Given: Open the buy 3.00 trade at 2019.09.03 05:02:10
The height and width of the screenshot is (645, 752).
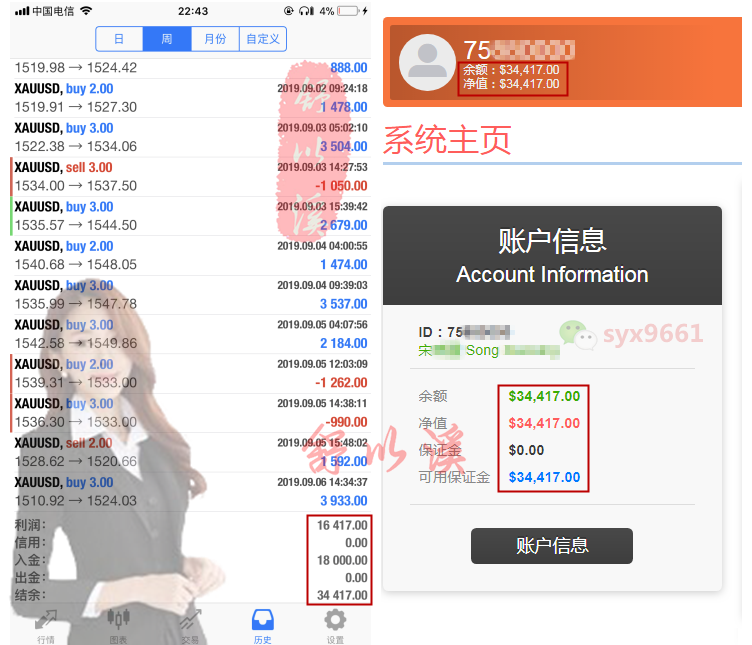Looking at the screenshot, I should coord(190,137).
